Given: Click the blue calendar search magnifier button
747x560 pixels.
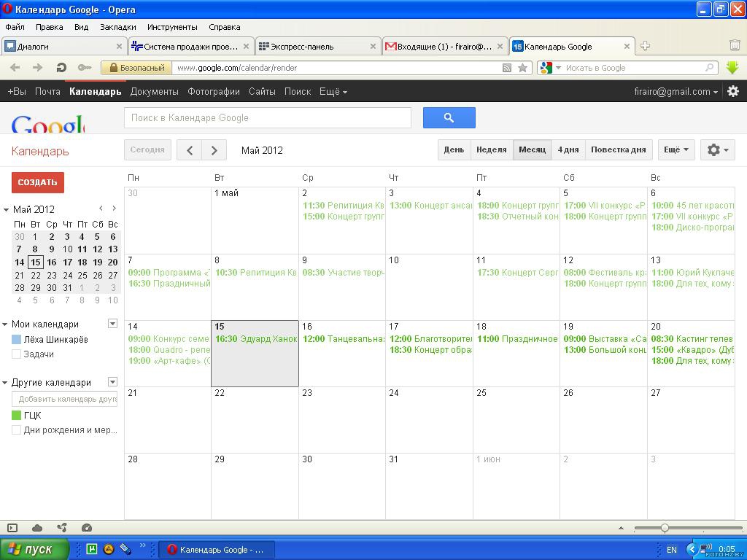Looking at the screenshot, I should click(x=449, y=117).
